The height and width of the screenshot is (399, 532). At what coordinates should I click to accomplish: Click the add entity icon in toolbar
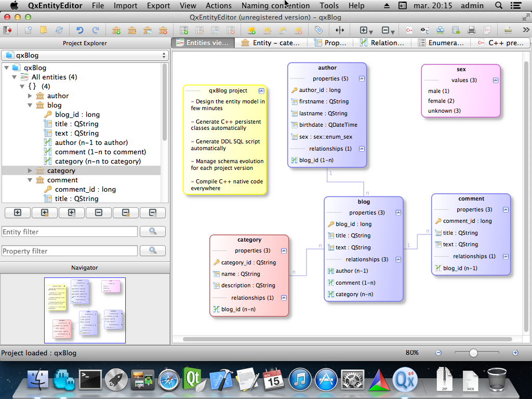(x=116, y=31)
